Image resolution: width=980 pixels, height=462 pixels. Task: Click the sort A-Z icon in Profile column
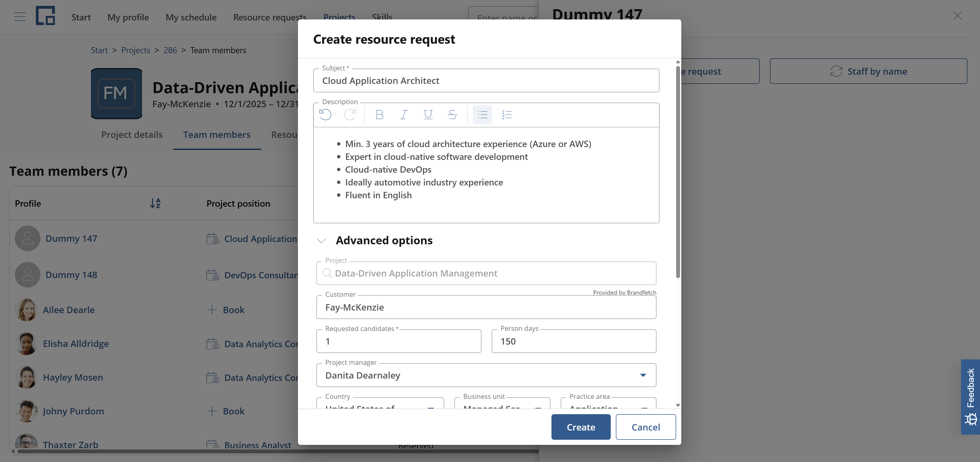click(155, 203)
